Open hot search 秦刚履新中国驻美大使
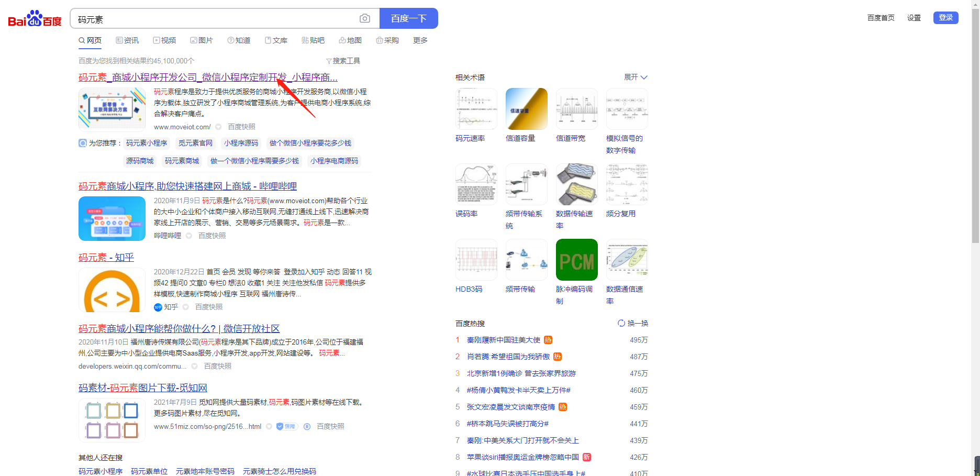 (504, 340)
